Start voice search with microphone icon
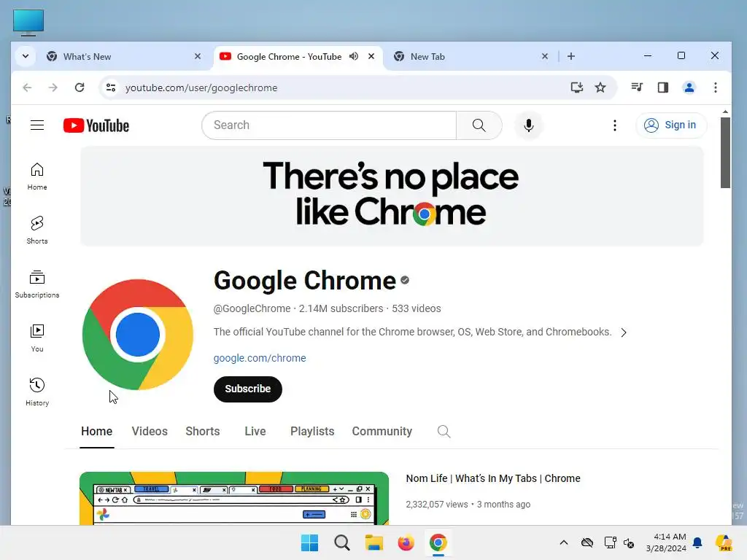The image size is (747, 560). pyautogui.click(x=528, y=125)
